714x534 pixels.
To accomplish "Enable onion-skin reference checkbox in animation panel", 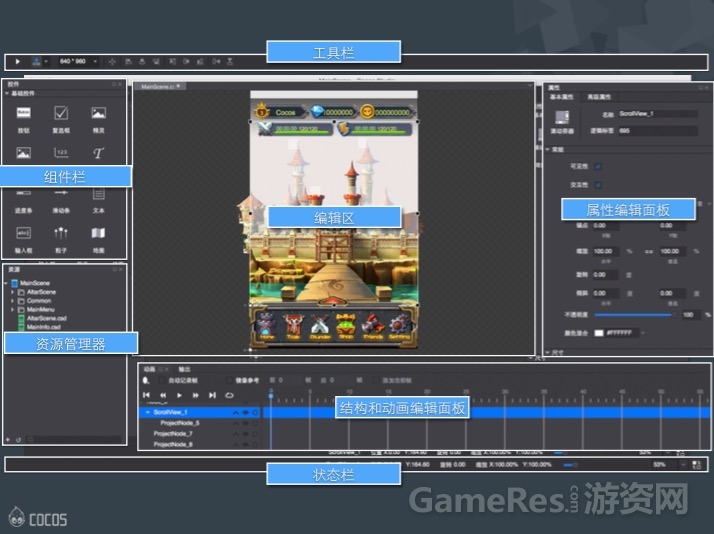I will [x=229, y=380].
